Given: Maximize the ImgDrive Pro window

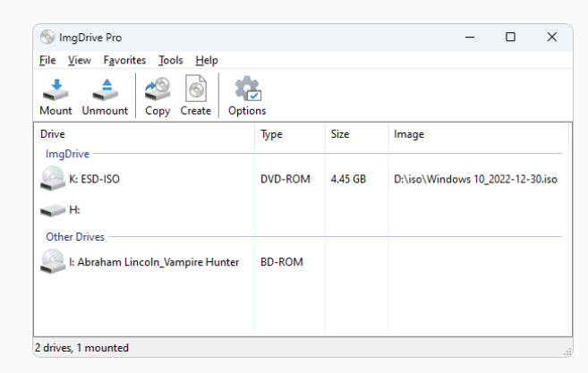Looking at the screenshot, I should [x=510, y=37].
